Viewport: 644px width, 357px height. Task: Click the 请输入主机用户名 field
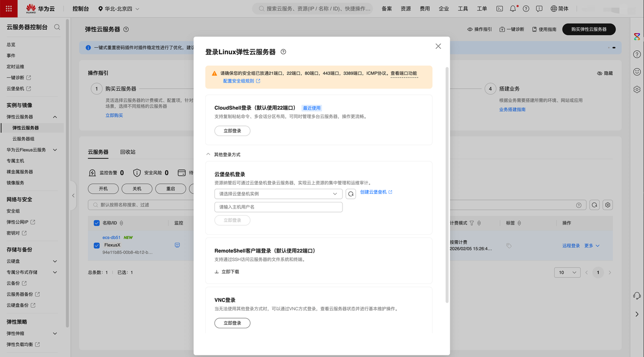pos(278,207)
